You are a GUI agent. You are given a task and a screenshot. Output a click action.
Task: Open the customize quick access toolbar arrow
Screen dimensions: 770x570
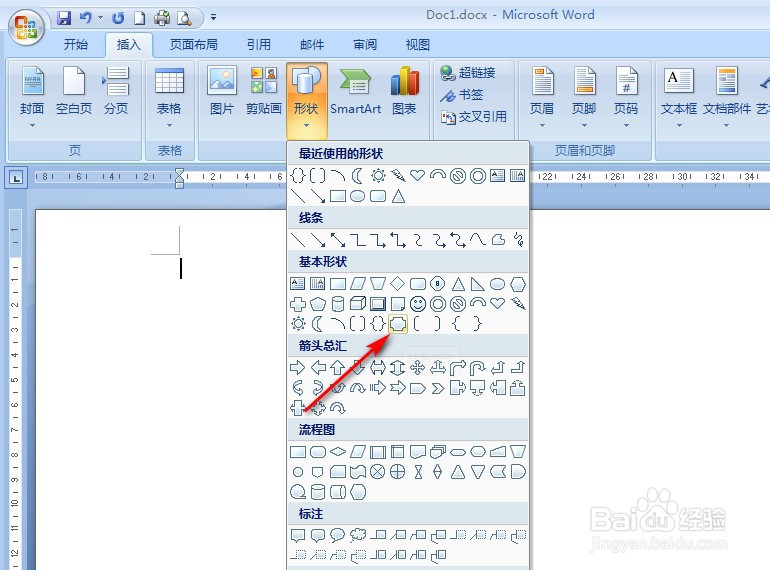point(214,17)
